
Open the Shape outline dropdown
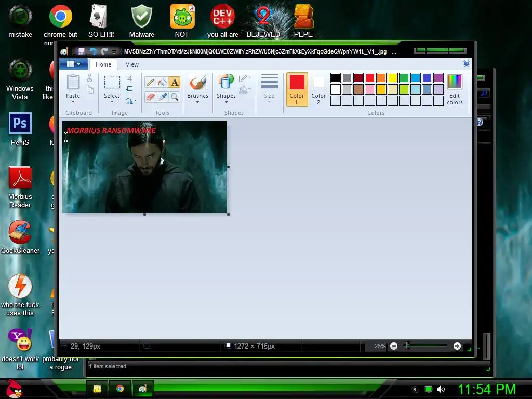(x=245, y=78)
